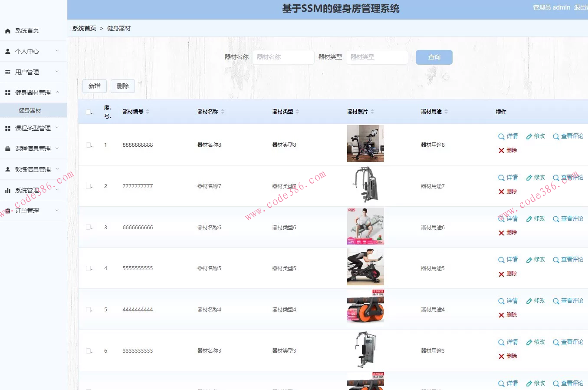This screenshot has width=588, height=390.
Task: Click the 查询 search button
Action: tap(434, 57)
